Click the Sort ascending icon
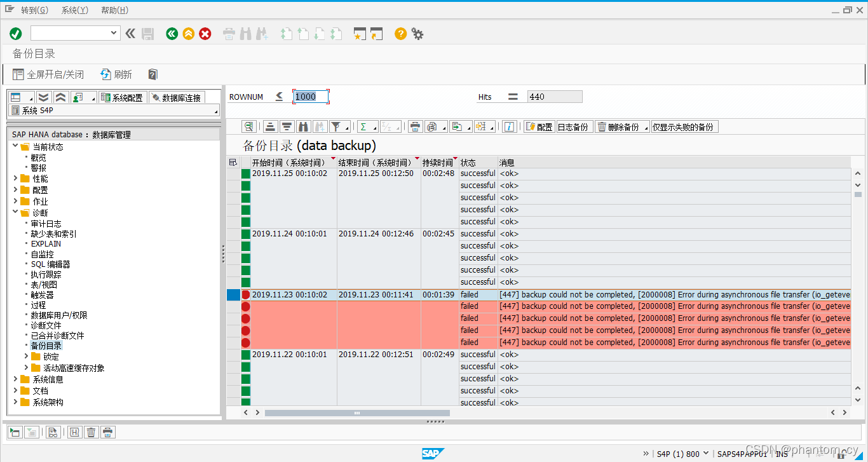868x462 pixels. (270, 126)
